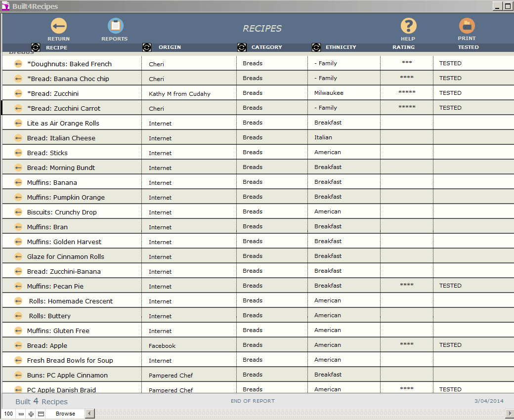Open the Browse mode pop-up menu
Viewport: 514px width, 420px height.
click(x=65, y=414)
